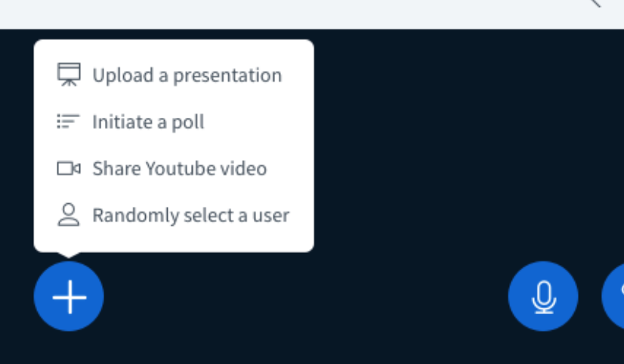This screenshot has width=624, height=364.
Task: Pick Randomly select a user
Action: pyautogui.click(x=174, y=215)
